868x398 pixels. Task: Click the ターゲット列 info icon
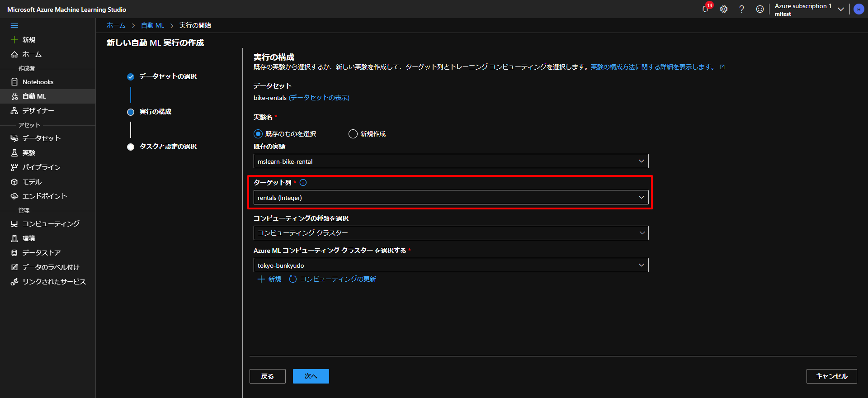[x=303, y=183]
